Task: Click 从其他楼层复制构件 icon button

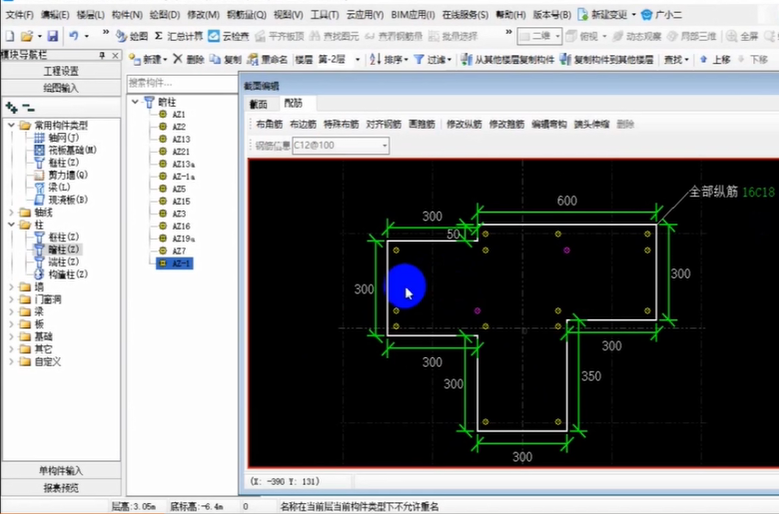Action: [466, 60]
